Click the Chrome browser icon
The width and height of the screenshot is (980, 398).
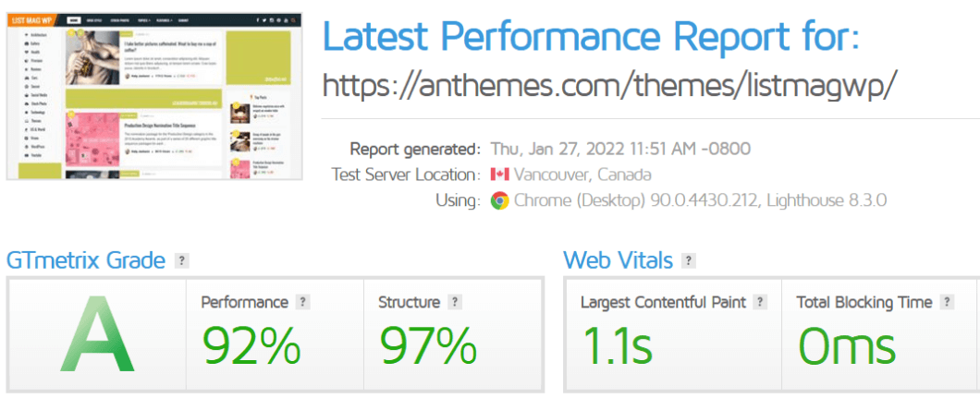click(x=499, y=201)
